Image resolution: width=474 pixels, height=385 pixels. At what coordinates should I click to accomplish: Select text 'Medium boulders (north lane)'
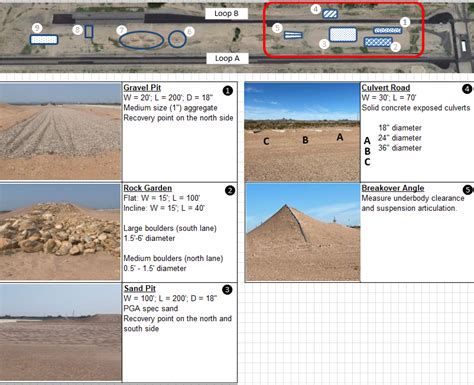click(173, 258)
